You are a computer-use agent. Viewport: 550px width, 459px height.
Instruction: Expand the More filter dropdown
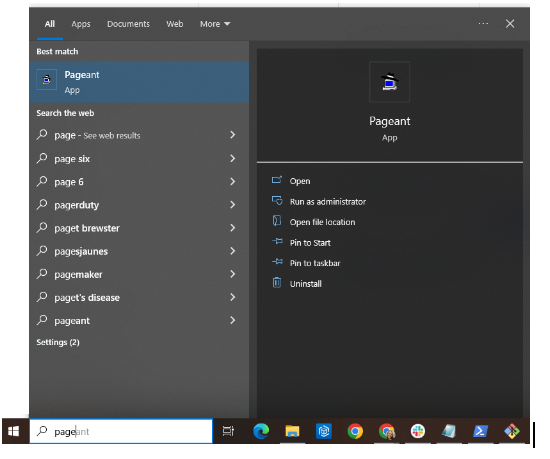pyautogui.click(x=215, y=24)
